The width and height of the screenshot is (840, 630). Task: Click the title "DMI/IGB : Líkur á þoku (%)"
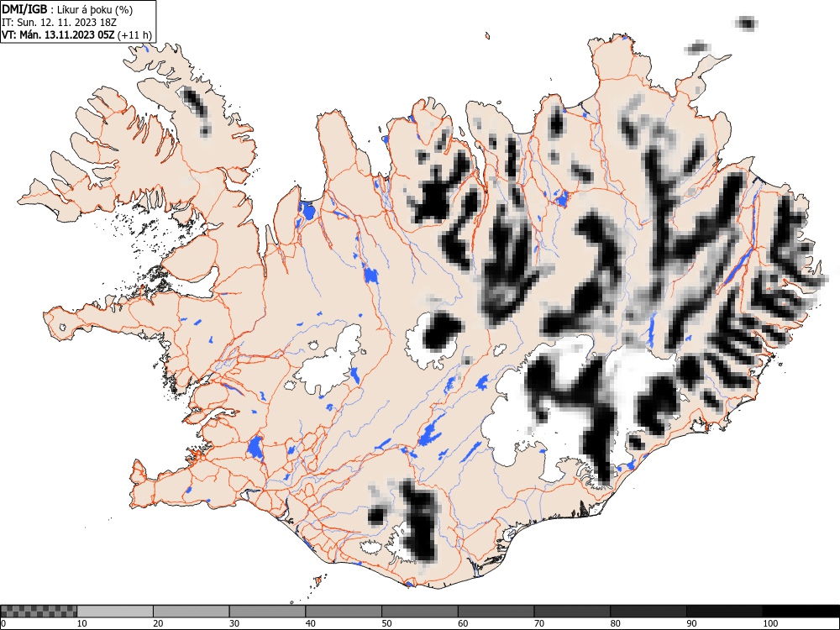(67, 9)
